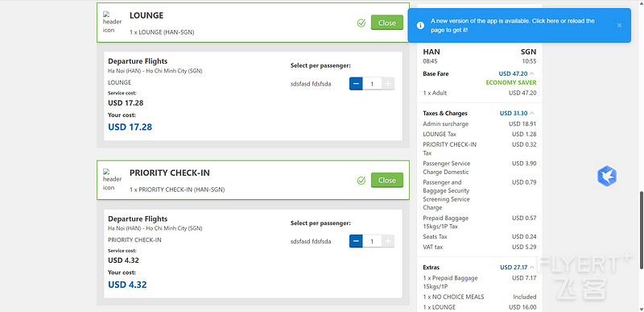This screenshot has height=312, width=644.
Task: Open the blue bird assistant icon
Action: click(607, 176)
